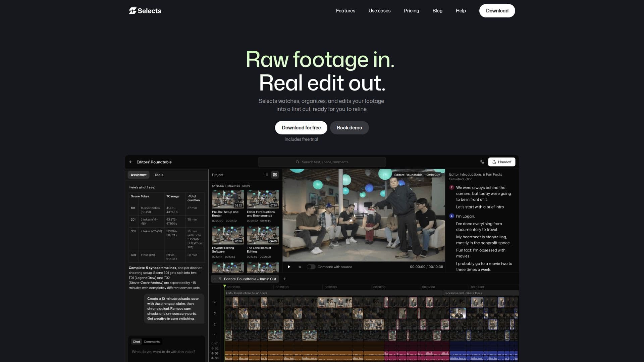This screenshot has width=644, height=362.
Task: Switch to the Tools tab
Action: (159, 175)
